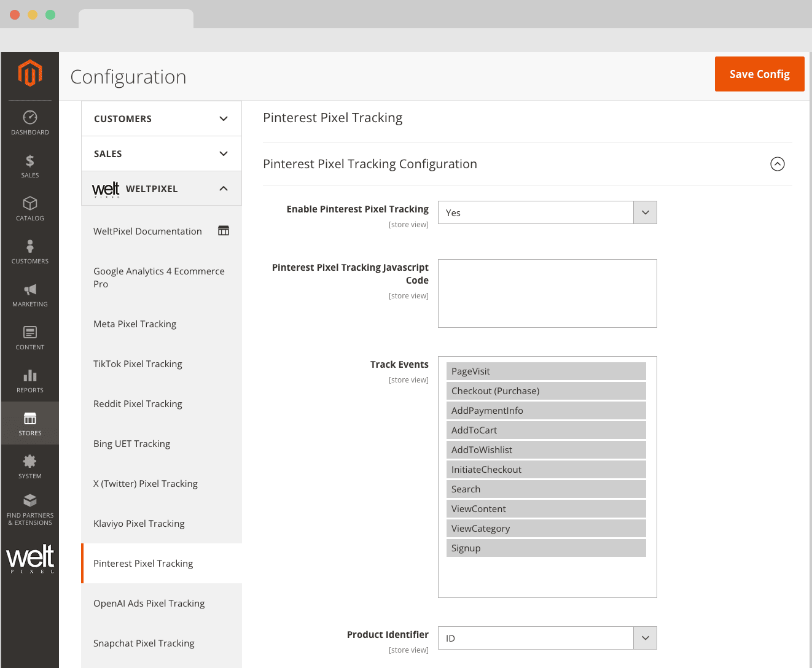Image resolution: width=812 pixels, height=668 pixels.
Task: Open Google Analytics 4 Ecommerce Pro settings
Action: coord(159,278)
